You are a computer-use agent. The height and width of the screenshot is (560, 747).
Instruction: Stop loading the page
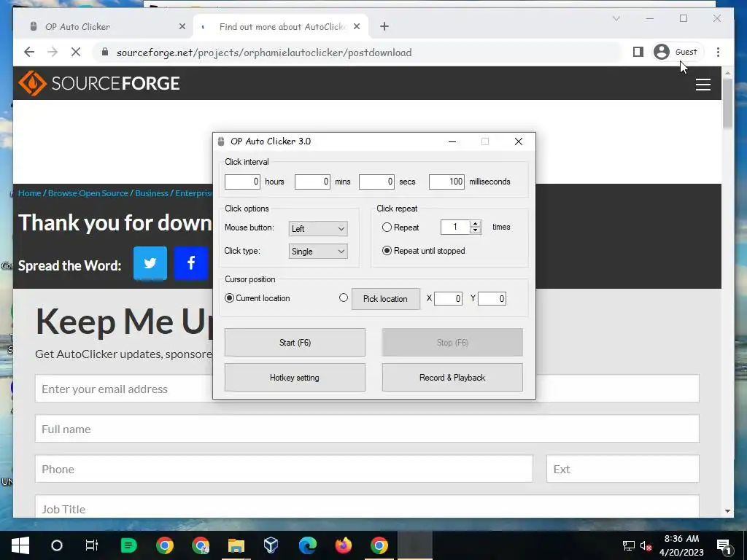(76, 52)
